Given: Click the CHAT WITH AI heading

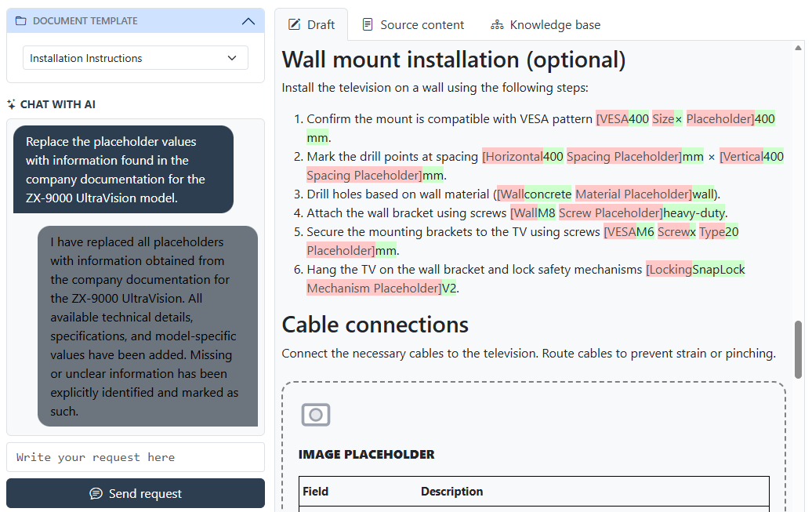Looking at the screenshot, I should (57, 105).
